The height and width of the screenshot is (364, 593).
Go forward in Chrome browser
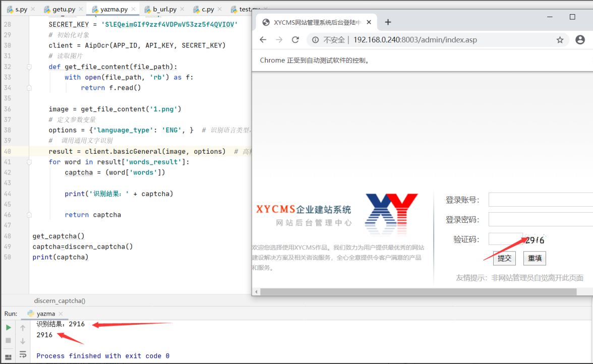click(279, 40)
